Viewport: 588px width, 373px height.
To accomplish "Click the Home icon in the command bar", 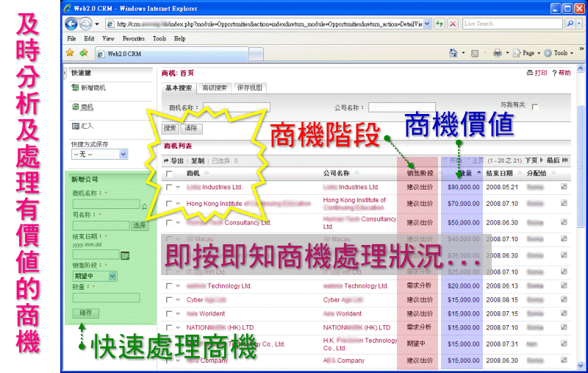I will [x=453, y=53].
